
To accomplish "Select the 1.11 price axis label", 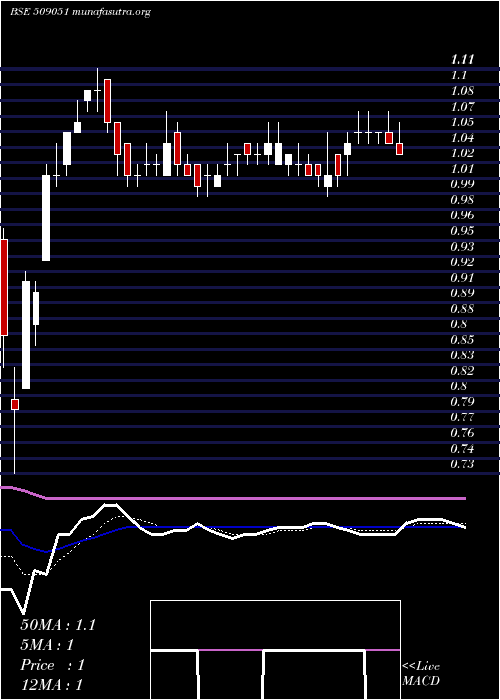I will tap(462, 59).
